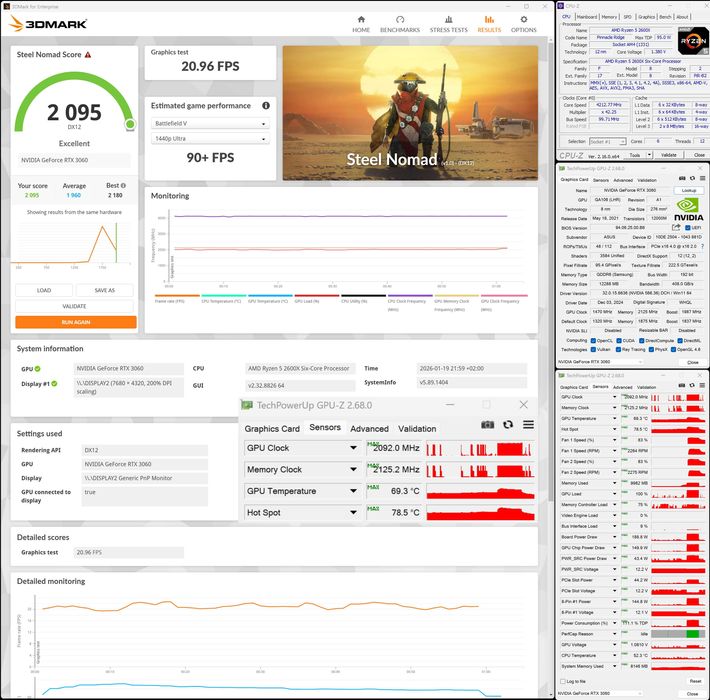Open the hamburger menu in the GPU-Z window showing the NVIDIA logo
The image size is (710, 700).
pos(702,178)
